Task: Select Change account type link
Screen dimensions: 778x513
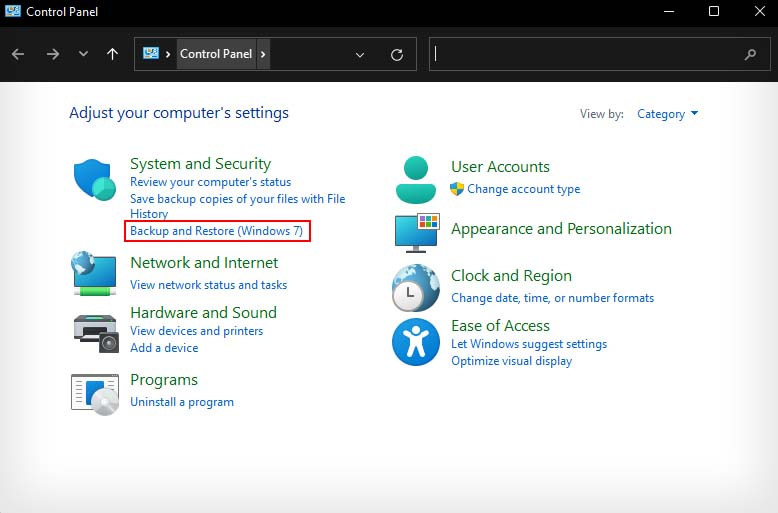Action: (x=523, y=189)
